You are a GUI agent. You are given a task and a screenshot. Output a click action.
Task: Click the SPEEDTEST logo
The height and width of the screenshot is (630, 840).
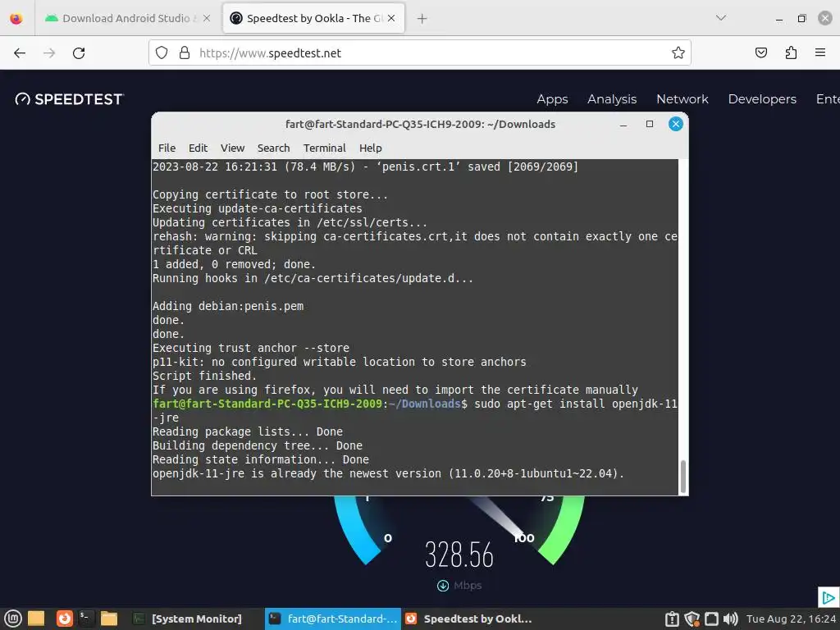click(69, 99)
